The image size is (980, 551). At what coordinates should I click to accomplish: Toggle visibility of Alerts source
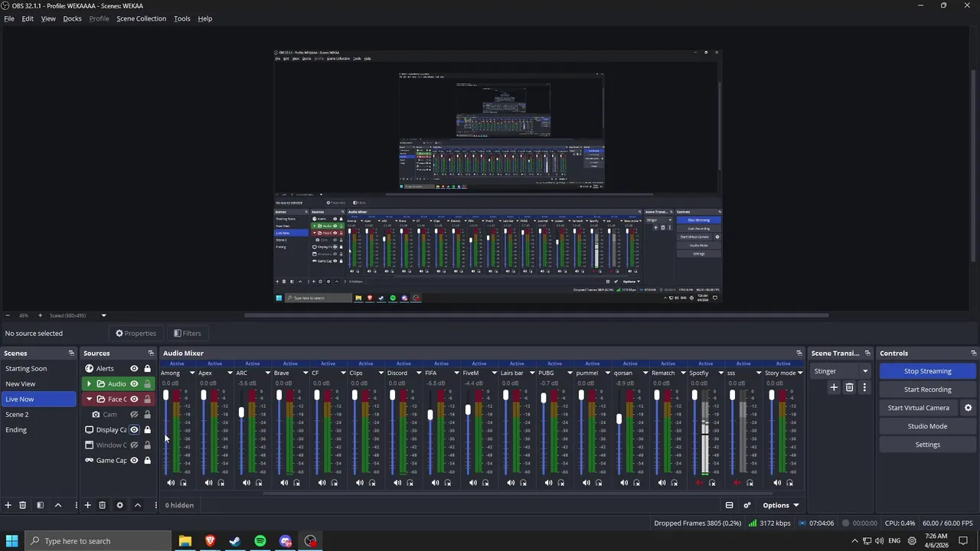coord(134,369)
